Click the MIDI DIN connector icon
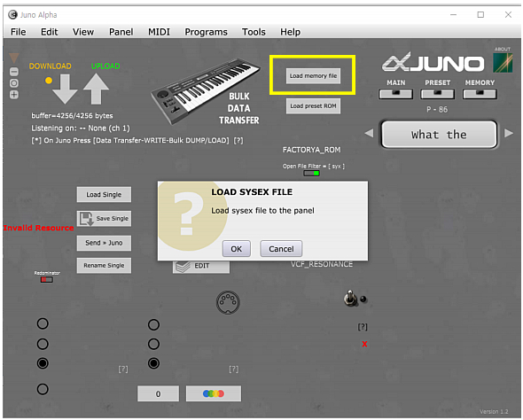The width and height of the screenshot is (523, 420). coord(228,302)
